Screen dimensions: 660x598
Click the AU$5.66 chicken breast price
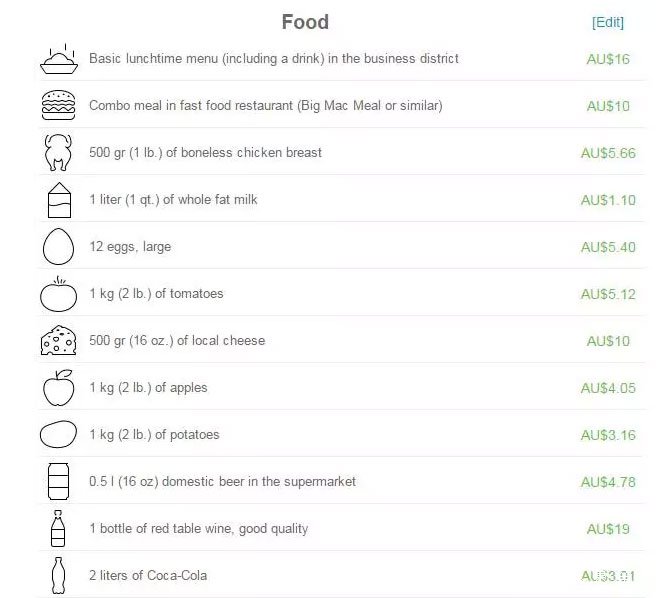coord(608,153)
